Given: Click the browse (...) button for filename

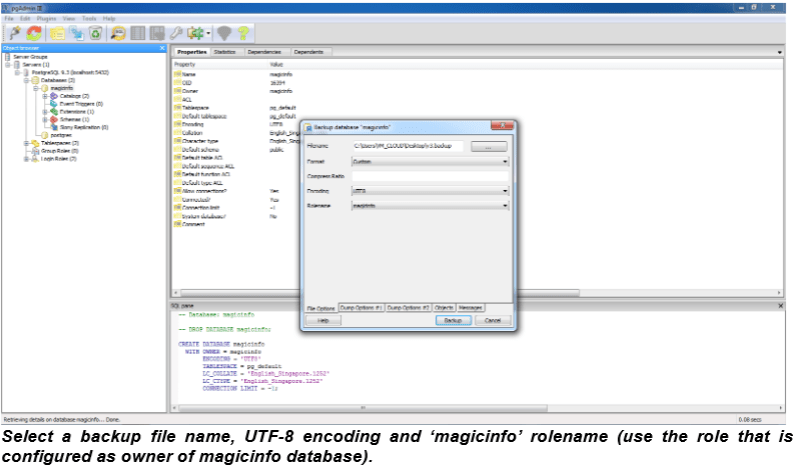Looking at the screenshot, I should click(488, 147).
